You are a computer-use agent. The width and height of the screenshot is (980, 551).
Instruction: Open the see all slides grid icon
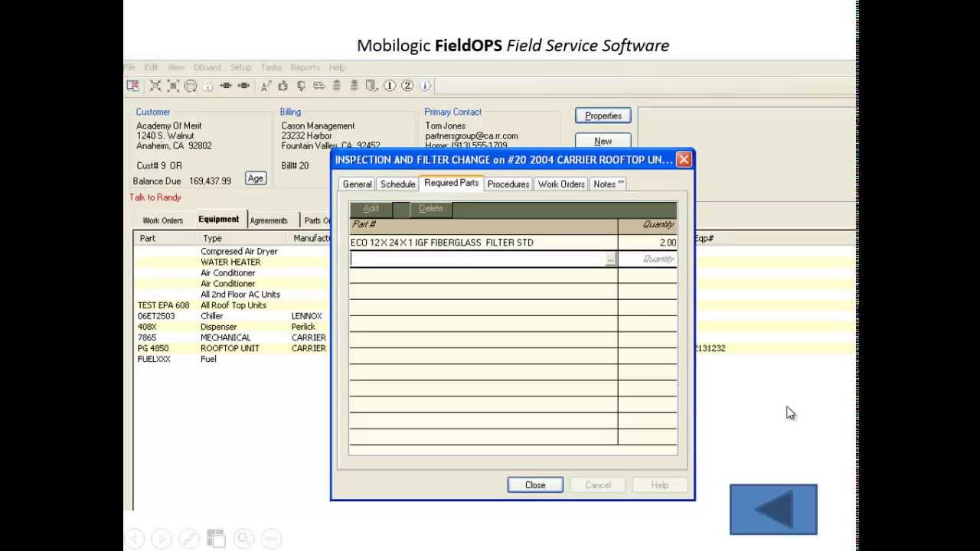point(216,538)
